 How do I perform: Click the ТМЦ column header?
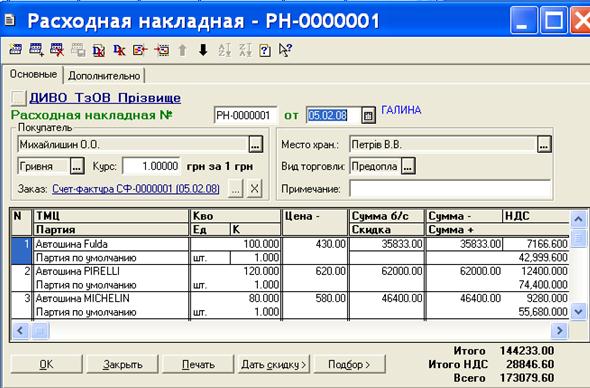pos(111,216)
